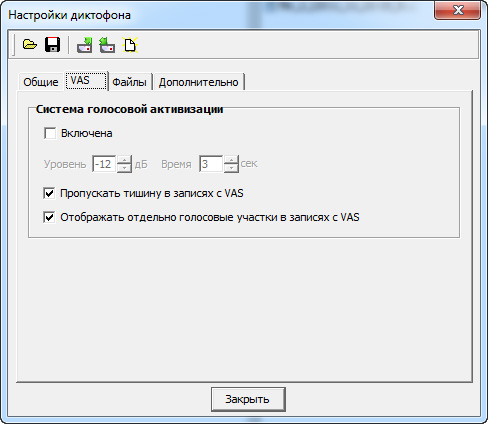Decrease Уровень value with the down arrow
The width and height of the screenshot is (488, 424).
124,168
